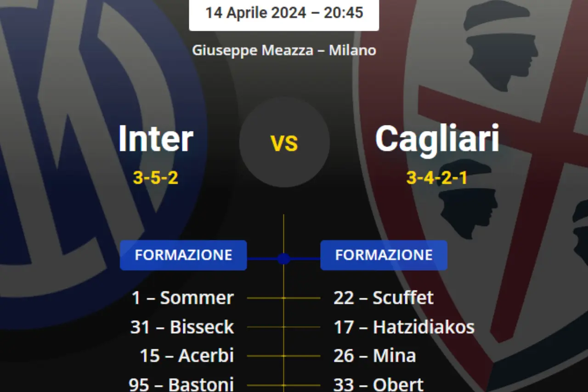Select player 31 – Bisseck

tap(182, 327)
